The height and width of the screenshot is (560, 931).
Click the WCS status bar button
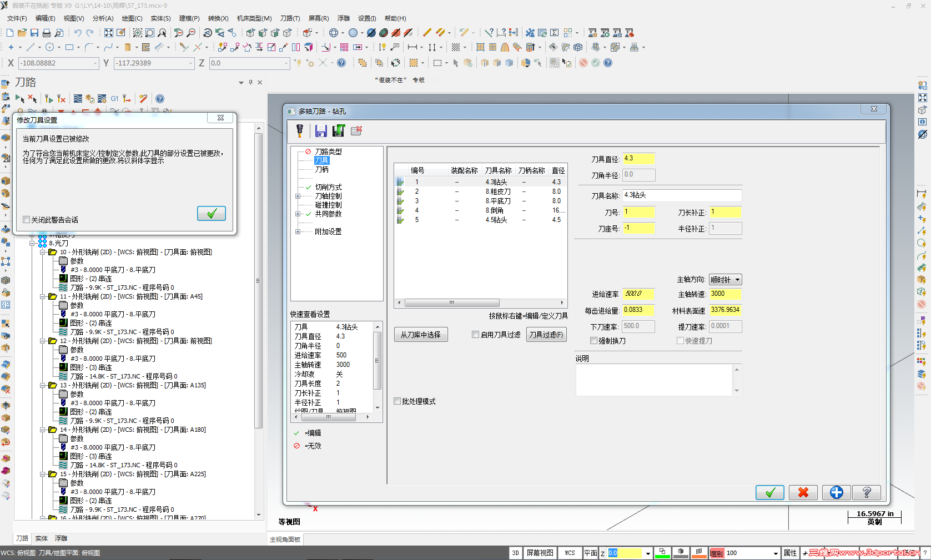click(570, 553)
